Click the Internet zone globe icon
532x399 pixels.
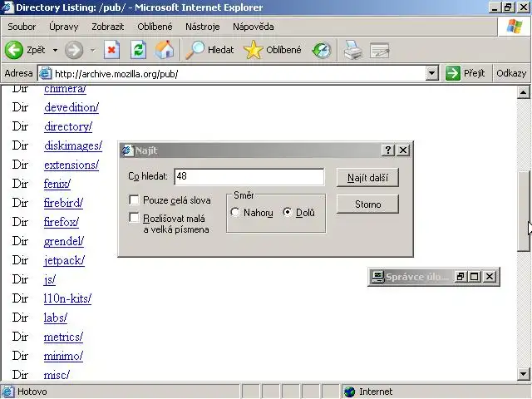tap(349, 392)
